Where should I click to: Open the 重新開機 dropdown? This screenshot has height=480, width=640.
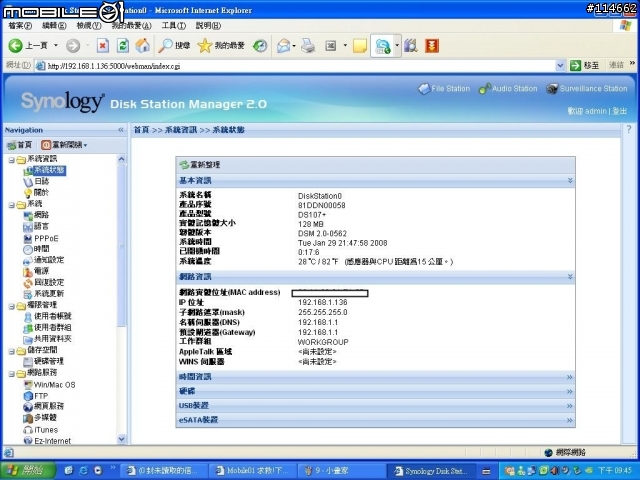pyautogui.click(x=64, y=145)
